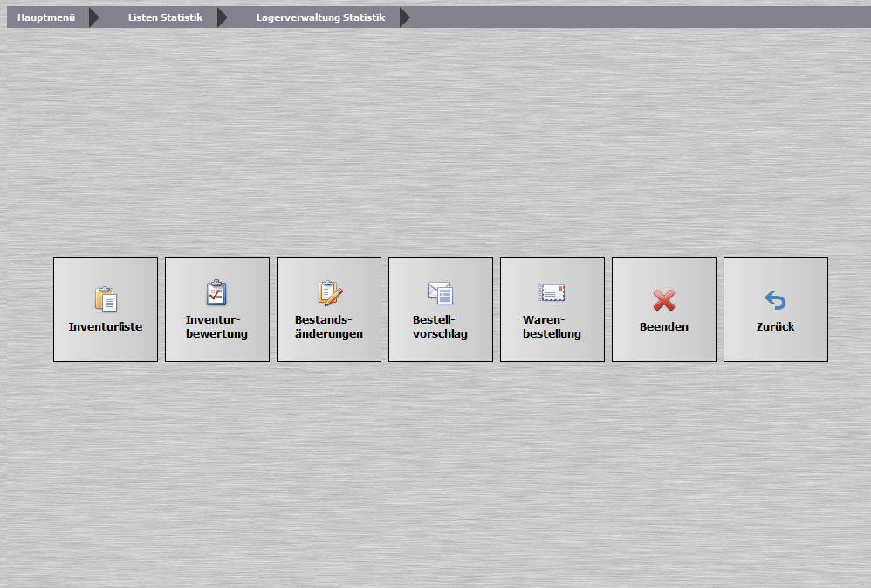Screen dimensions: 871x588
Task: Click the Bestandsänderungen pencil clipboard icon
Action: click(330, 292)
